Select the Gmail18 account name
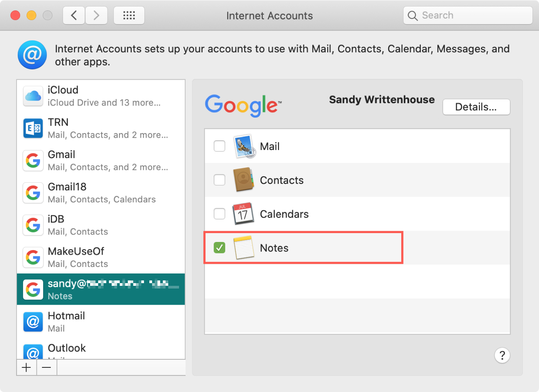 (67, 187)
